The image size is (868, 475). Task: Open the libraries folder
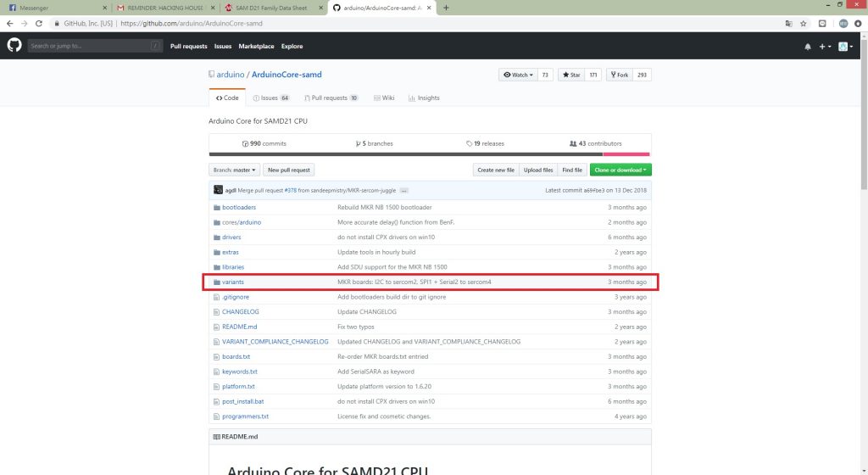(233, 267)
